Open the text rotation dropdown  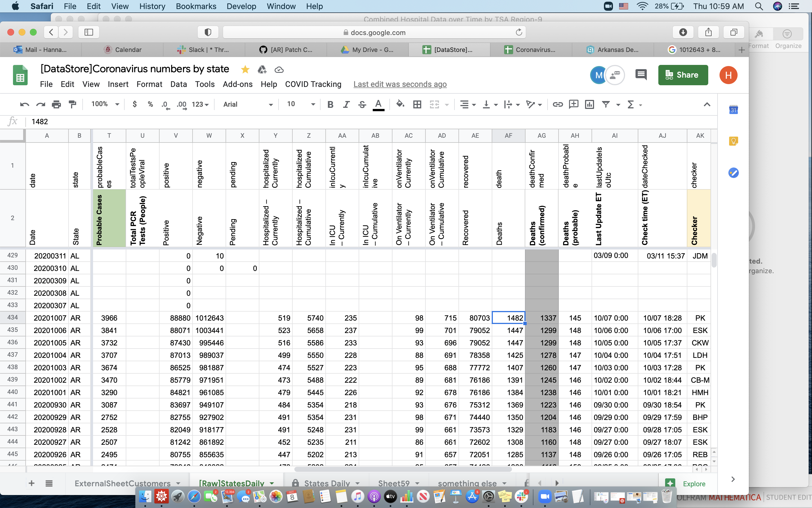coord(534,104)
